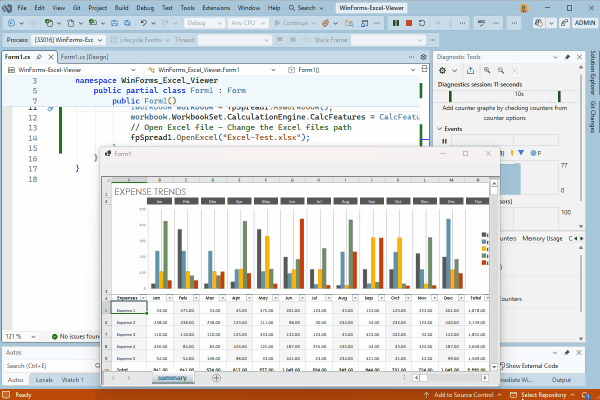Undo the last edit with the Undo icon

click(144, 23)
